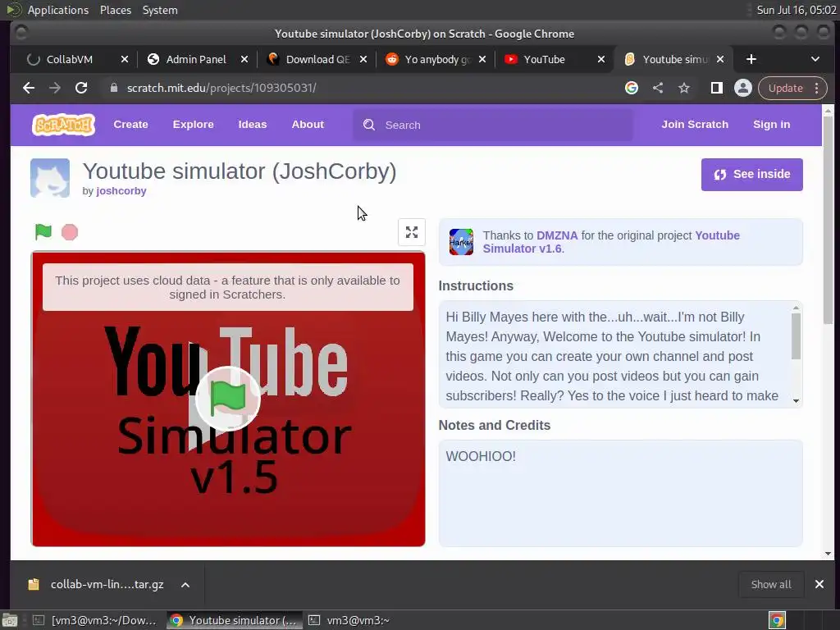
Task: Expand options for collab-vm tar.gz download
Action: [185, 584]
